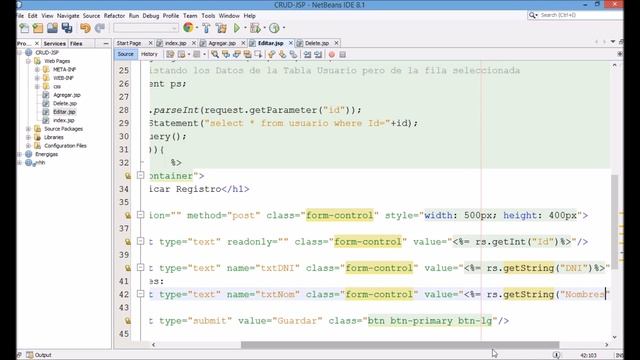Image resolution: width=640 pixels, height=360 pixels.
Task: Open the Refactor menu
Action: 114,16
